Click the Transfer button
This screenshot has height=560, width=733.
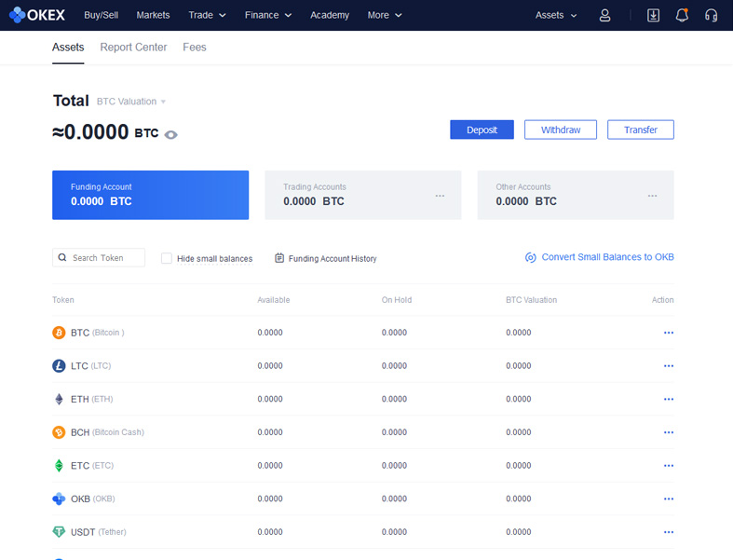point(641,130)
